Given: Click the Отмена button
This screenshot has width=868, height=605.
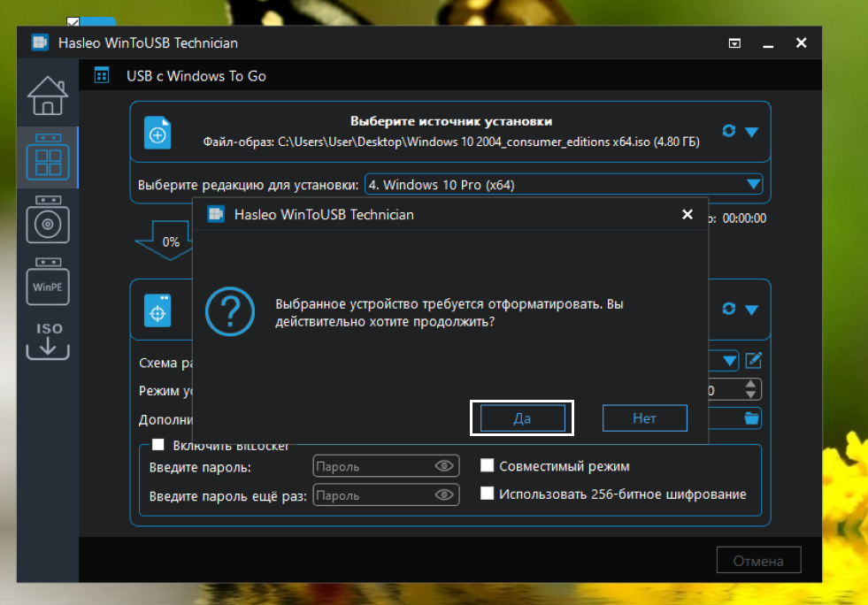Looking at the screenshot, I should point(758,560).
